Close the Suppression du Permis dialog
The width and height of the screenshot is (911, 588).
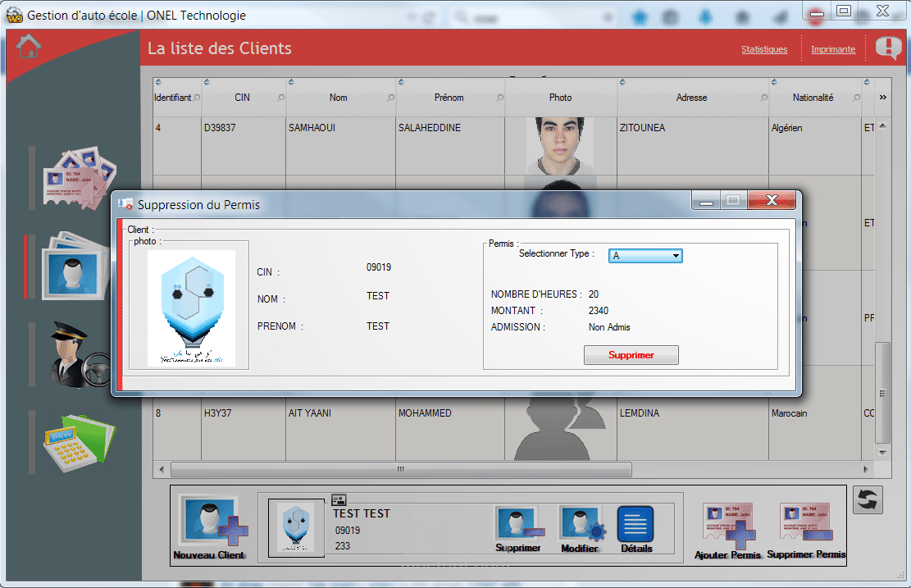772,200
